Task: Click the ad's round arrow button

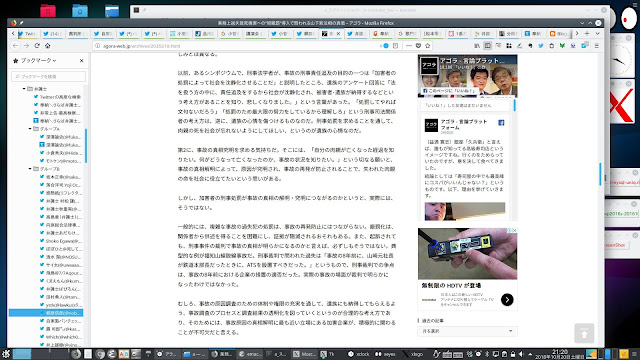Action: click(507, 300)
